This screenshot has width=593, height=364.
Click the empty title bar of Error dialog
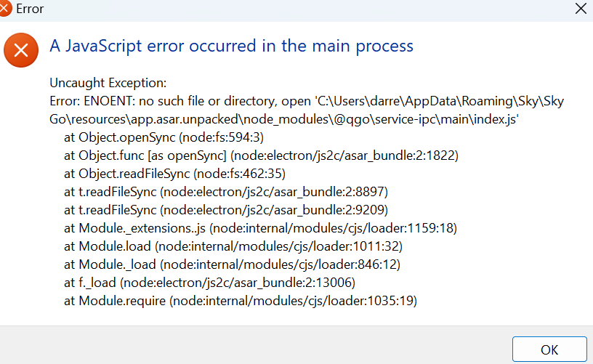tap(302, 8)
